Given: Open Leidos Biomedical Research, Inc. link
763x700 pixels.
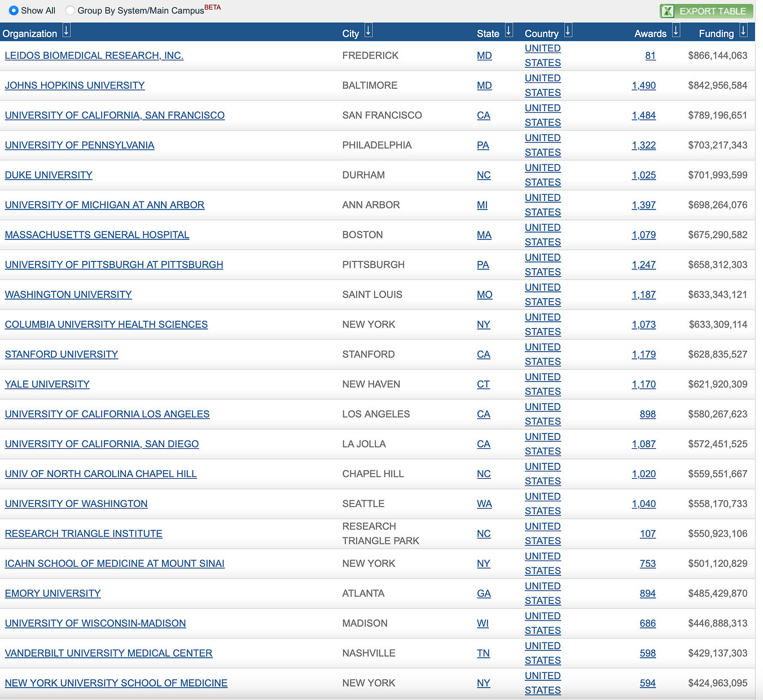Looking at the screenshot, I should pyautogui.click(x=94, y=55).
